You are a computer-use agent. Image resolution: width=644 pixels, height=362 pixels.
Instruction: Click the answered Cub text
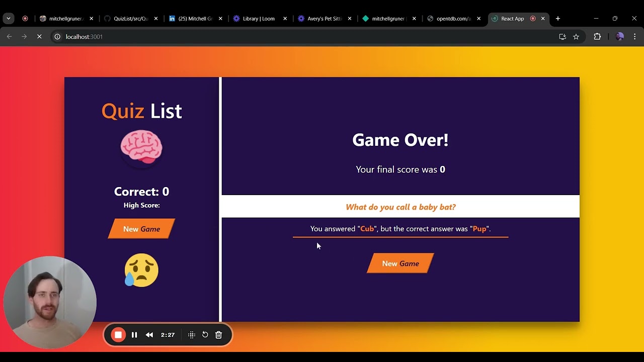pos(367,229)
